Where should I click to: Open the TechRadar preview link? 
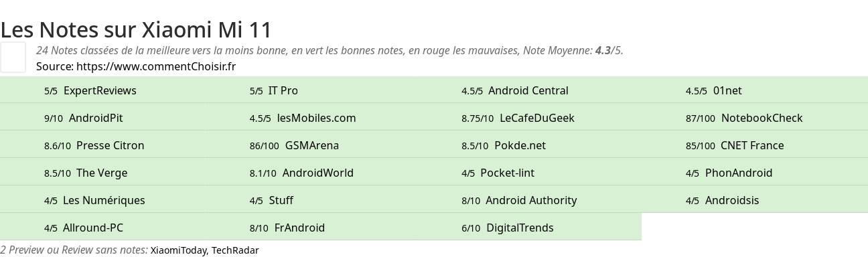tap(235, 250)
